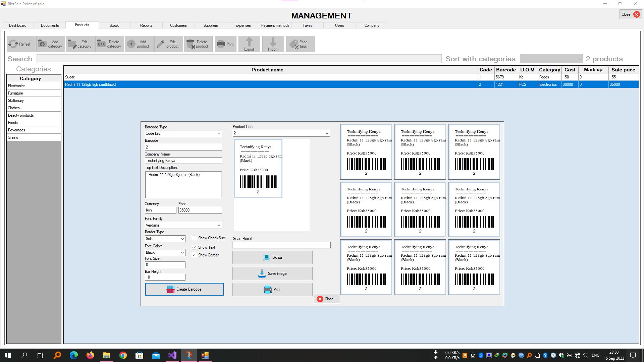The height and width of the screenshot is (362, 644).
Task: Switch to the Stock tab
Action: [x=114, y=25]
